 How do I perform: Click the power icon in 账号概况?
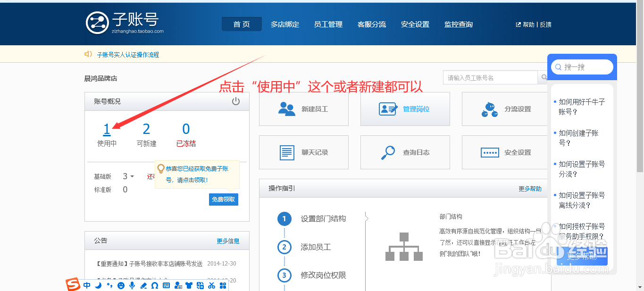point(236,101)
